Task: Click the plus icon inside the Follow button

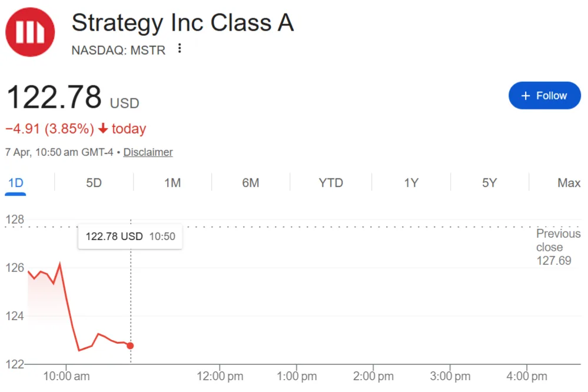Action: pyautogui.click(x=527, y=95)
